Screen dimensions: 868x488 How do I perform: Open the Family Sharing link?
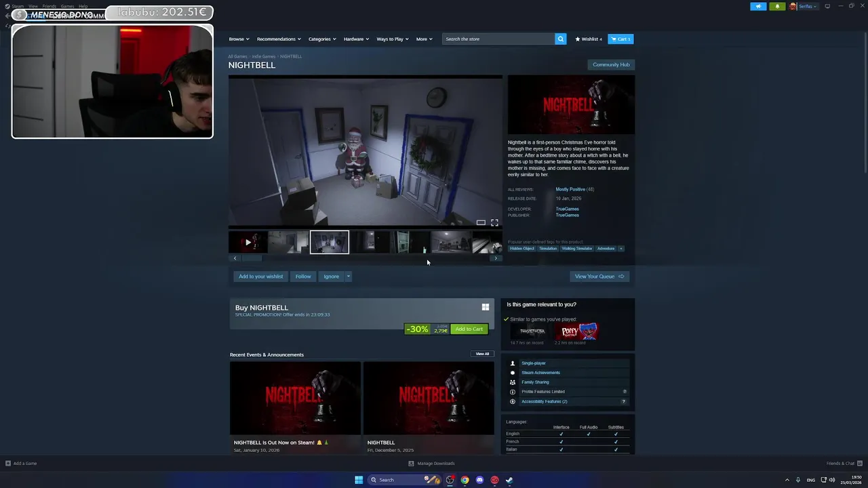535,382
